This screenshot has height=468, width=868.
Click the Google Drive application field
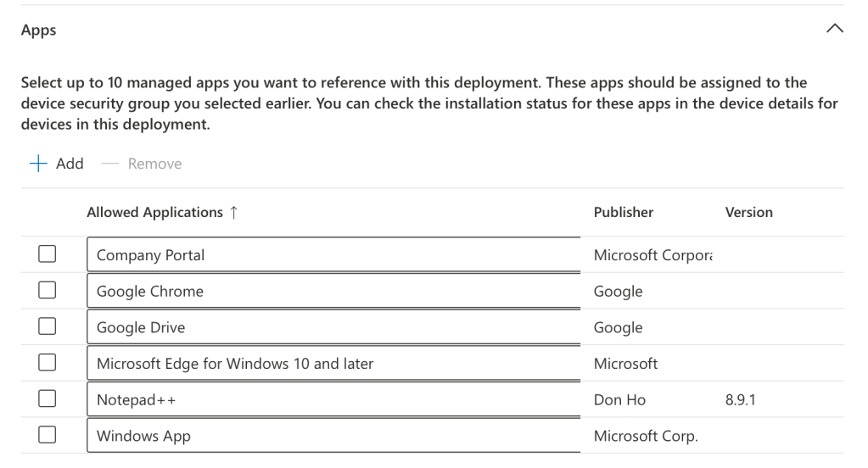[x=328, y=328]
